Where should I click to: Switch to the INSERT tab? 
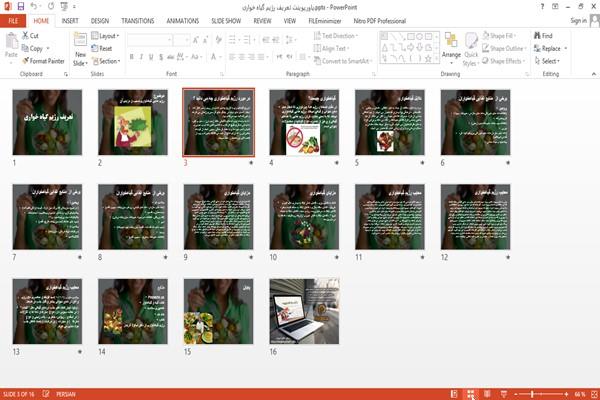(70, 21)
